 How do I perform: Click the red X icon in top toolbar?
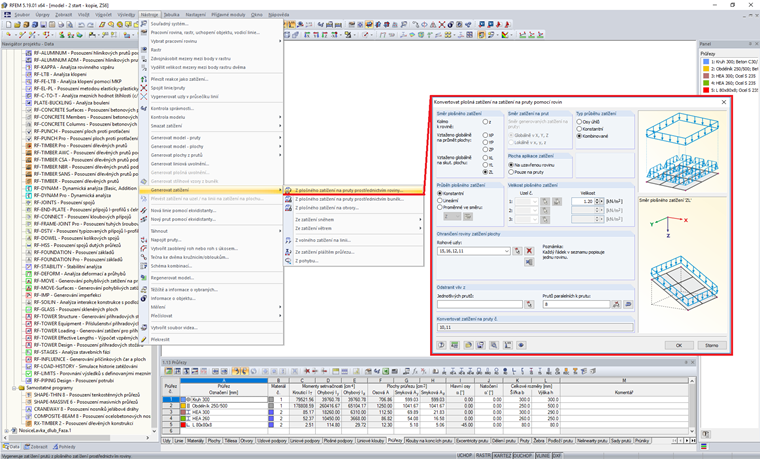(442, 24)
